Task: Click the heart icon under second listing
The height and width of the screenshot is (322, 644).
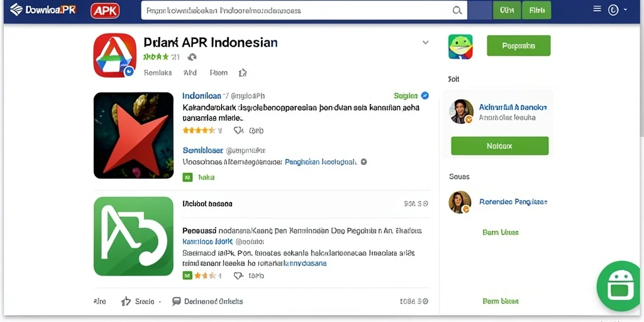Action: tap(238, 275)
